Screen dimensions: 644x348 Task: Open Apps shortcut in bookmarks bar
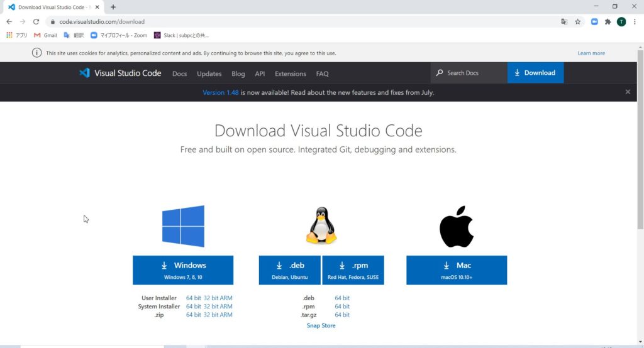[16, 35]
